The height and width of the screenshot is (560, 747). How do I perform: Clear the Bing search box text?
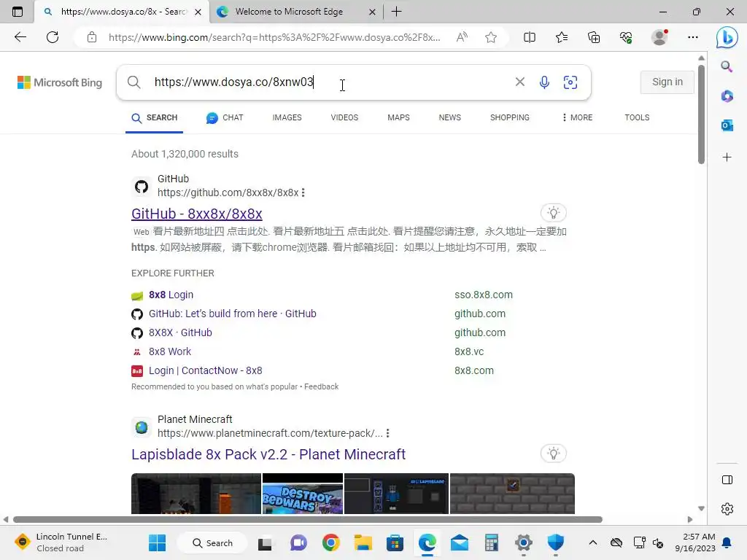[x=519, y=82]
